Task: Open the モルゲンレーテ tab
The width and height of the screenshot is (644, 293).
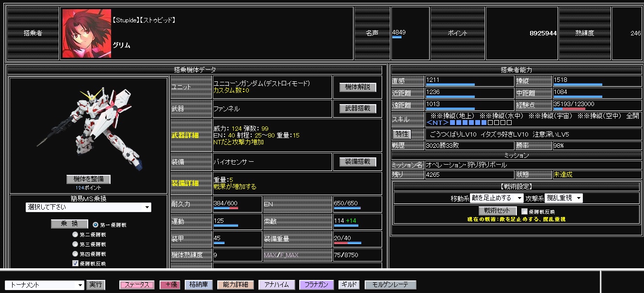Action: tap(390, 285)
